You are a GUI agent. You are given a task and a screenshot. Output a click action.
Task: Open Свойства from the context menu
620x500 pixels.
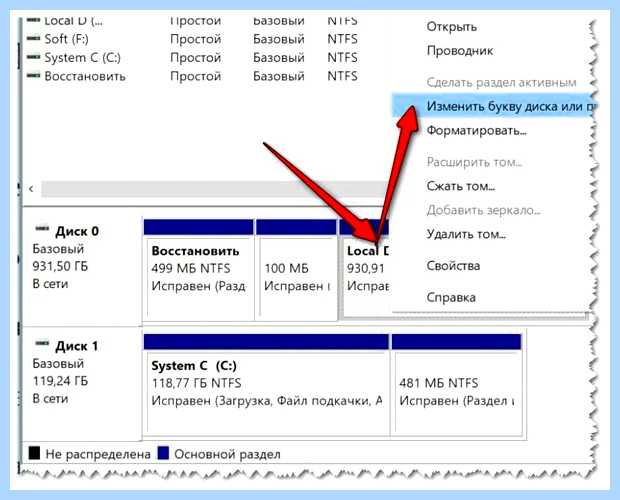coord(453,266)
